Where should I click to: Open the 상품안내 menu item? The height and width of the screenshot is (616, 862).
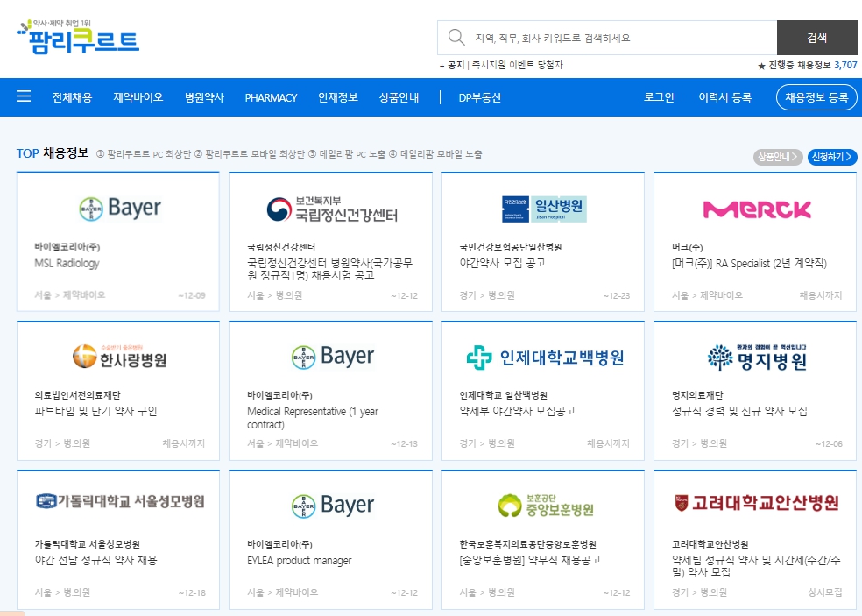[x=399, y=97]
